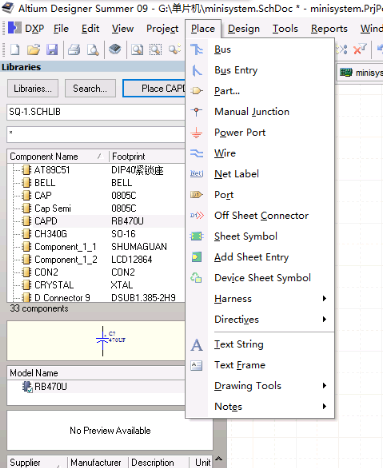Image resolution: width=383 pixels, height=468 pixels.
Task: Click the Libraries... button
Action: click(33, 88)
